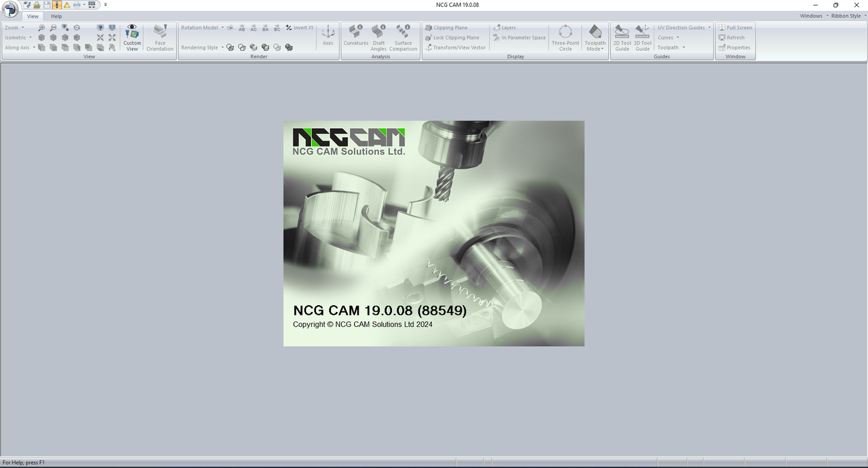This screenshot has width=868, height=468.
Task: Click the 2D Tool Guide button
Action: [622, 37]
